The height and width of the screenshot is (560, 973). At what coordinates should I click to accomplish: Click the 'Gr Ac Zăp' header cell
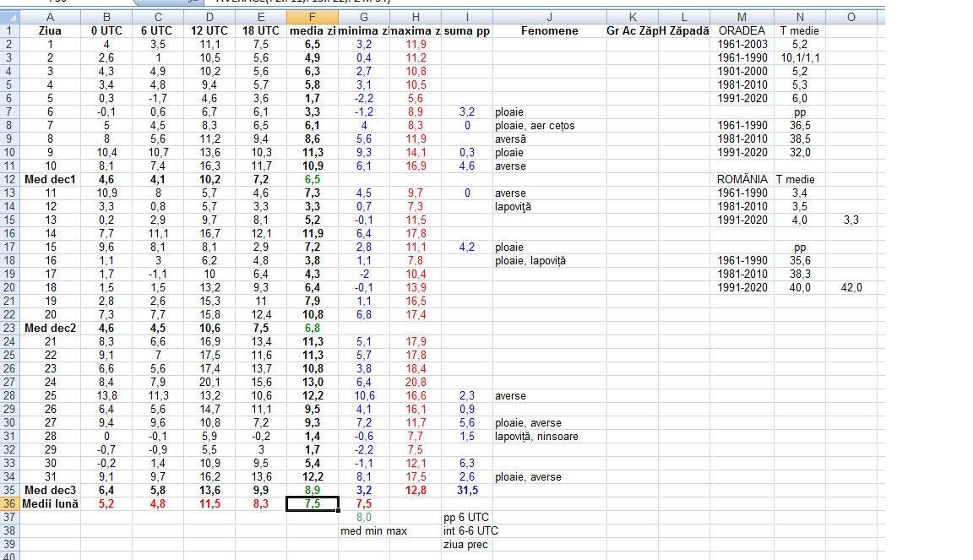(633, 31)
